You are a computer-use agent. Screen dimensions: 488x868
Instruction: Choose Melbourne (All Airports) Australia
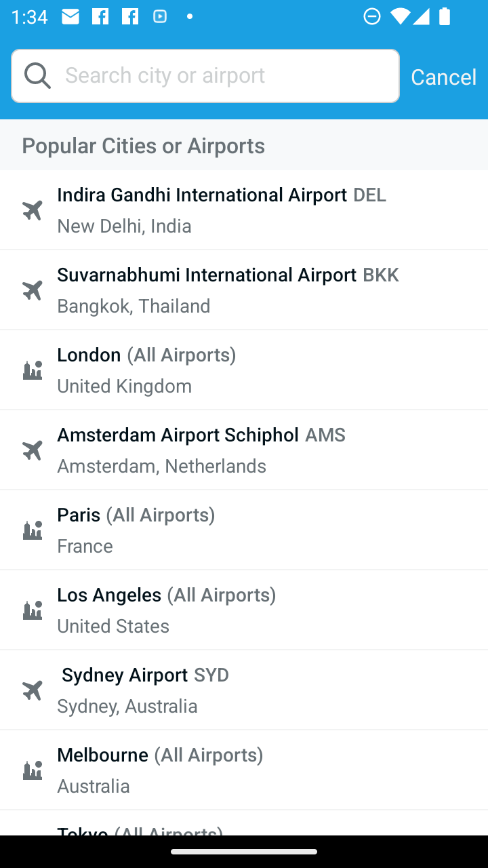pyautogui.click(x=244, y=770)
